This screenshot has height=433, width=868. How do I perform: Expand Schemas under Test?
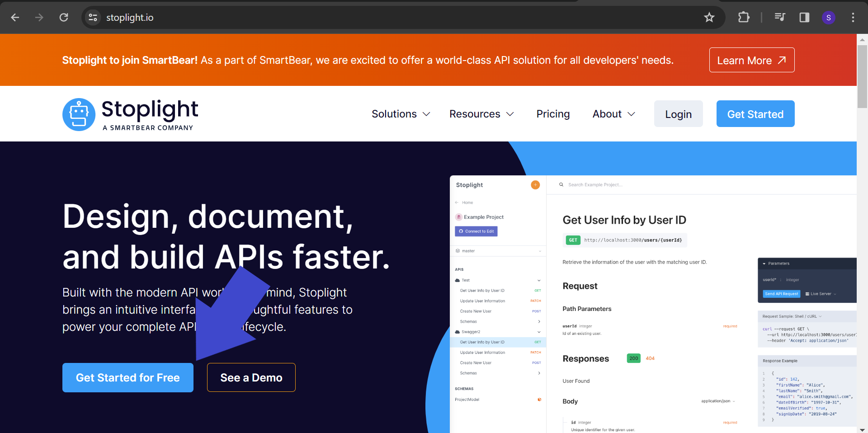[500, 321]
